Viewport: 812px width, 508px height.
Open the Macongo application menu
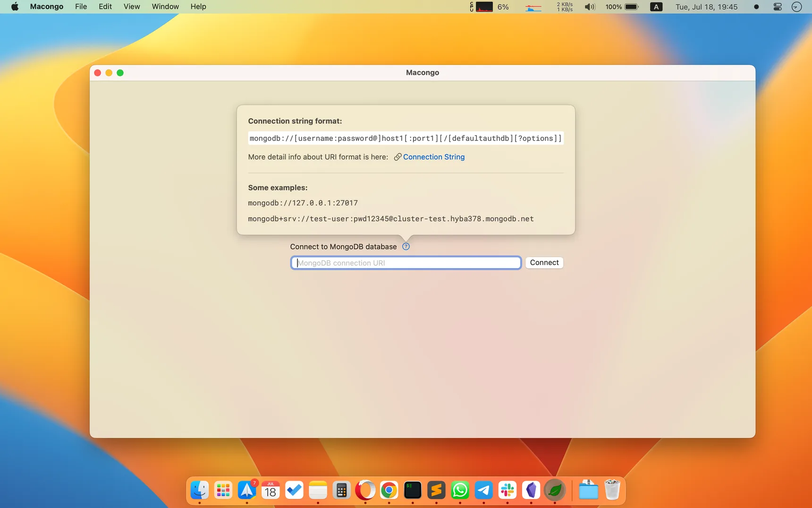pyautogui.click(x=47, y=7)
